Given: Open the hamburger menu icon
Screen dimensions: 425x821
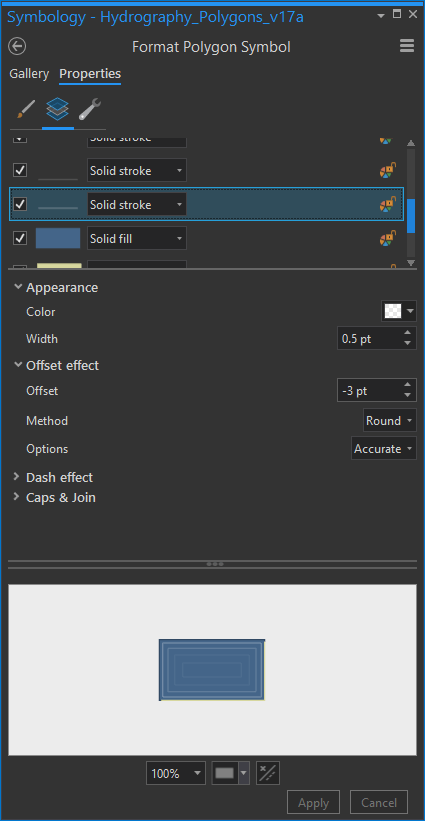Looking at the screenshot, I should (407, 46).
